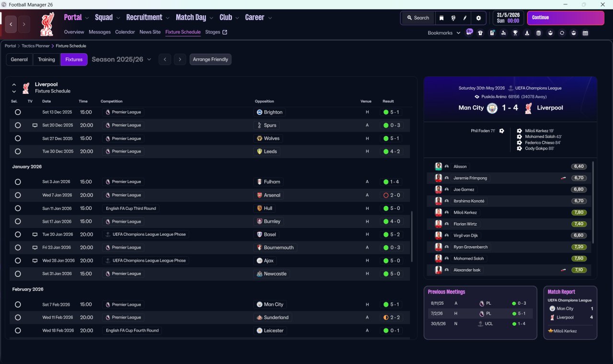Click the magnifier scouting icon in the bookmarks bar

[x=503, y=33]
